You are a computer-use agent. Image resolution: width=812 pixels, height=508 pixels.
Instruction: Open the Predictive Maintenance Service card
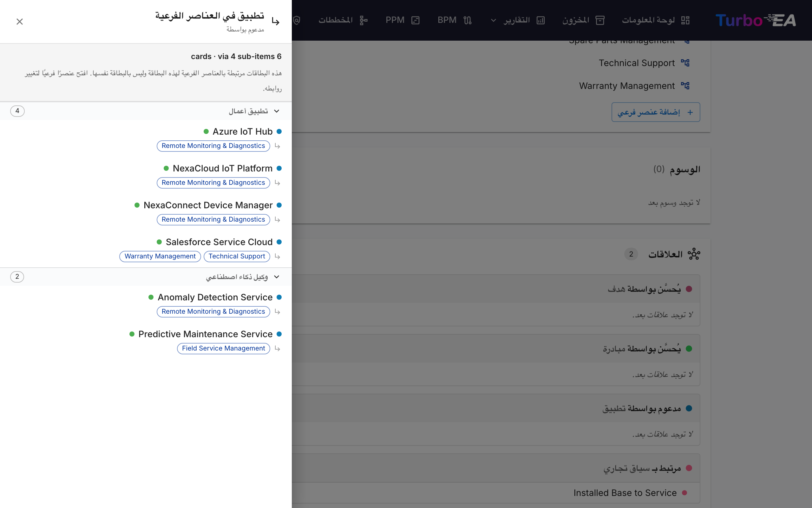[x=205, y=334]
